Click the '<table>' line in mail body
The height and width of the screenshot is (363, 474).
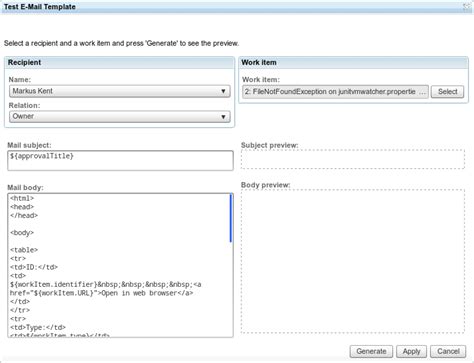coord(24,250)
